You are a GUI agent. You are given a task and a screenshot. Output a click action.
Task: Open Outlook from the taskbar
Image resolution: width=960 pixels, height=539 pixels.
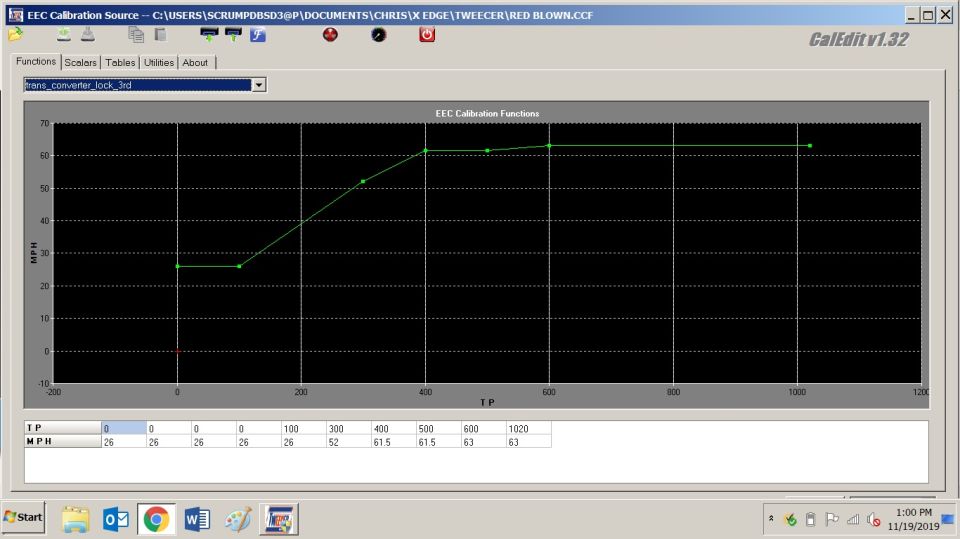coord(116,520)
